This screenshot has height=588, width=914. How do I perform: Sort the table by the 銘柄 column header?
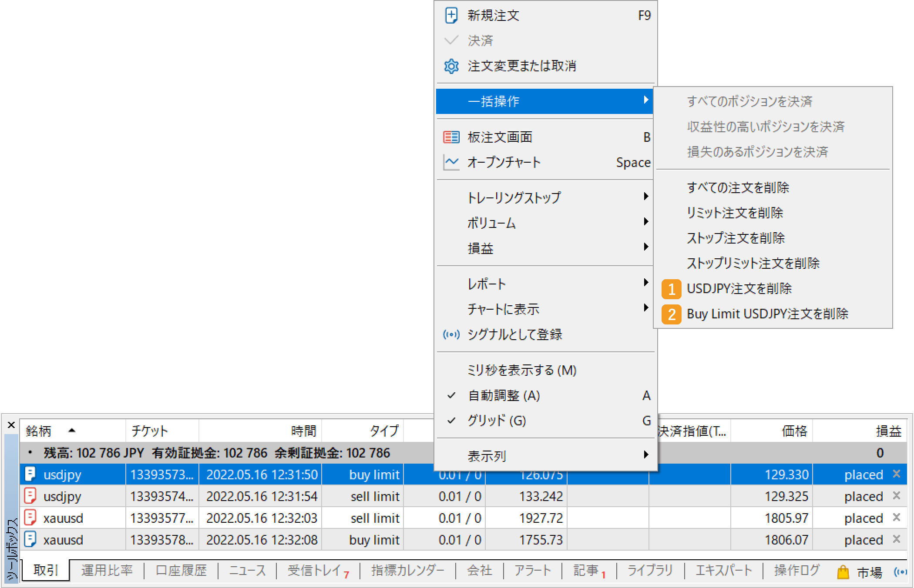73,431
